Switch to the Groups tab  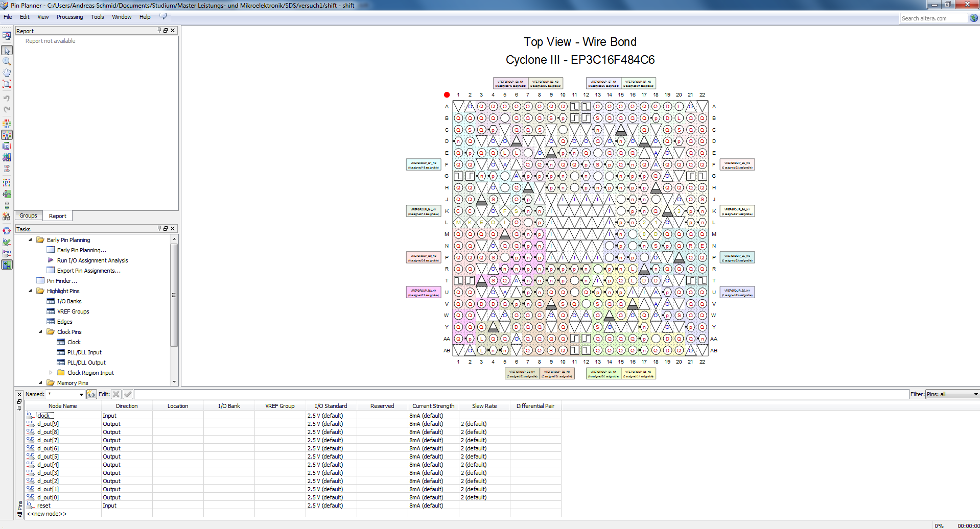[x=28, y=215]
